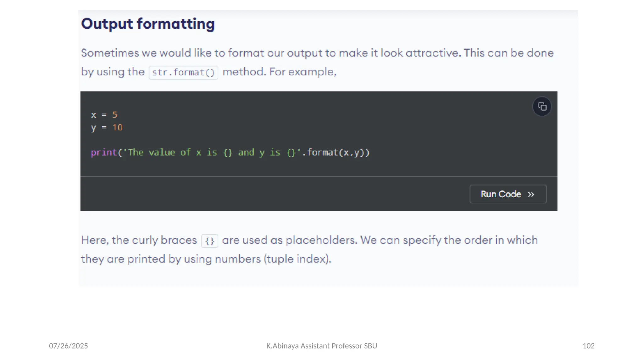Viewport: 644px width, 362px height.
Task: Click the 'Here, the curly braces' text
Action: [x=139, y=240]
